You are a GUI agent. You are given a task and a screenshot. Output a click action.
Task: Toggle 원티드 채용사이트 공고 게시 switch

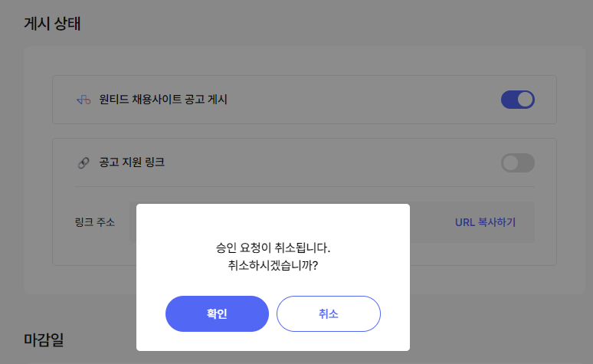pyautogui.click(x=518, y=100)
